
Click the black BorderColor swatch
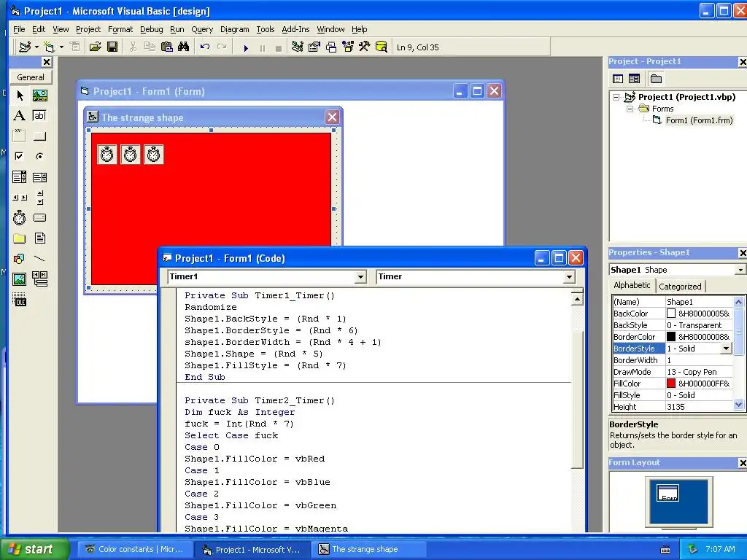pyautogui.click(x=671, y=337)
